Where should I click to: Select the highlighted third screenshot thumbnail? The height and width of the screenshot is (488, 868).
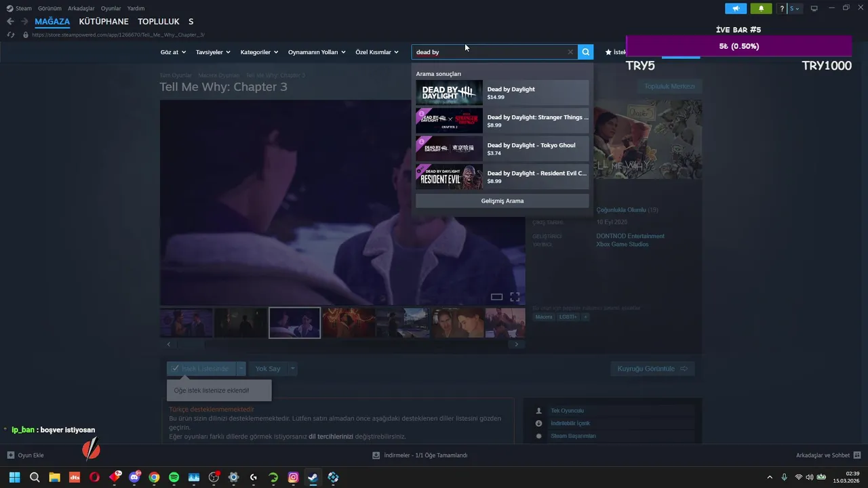pos(294,323)
